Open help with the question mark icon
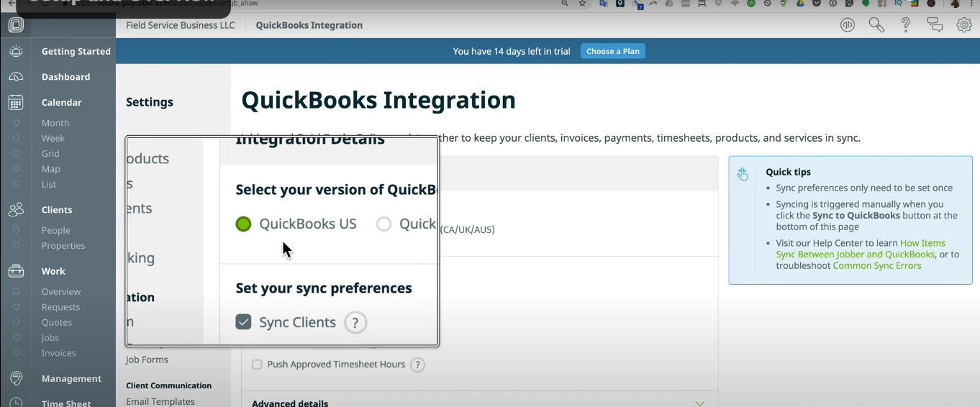Viewport: 980px width, 407px height. click(x=906, y=25)
